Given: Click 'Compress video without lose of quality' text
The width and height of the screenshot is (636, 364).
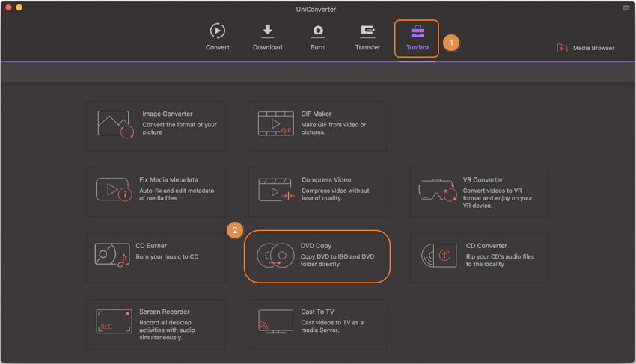Looking at the screenshot, I should coord(335,194).
